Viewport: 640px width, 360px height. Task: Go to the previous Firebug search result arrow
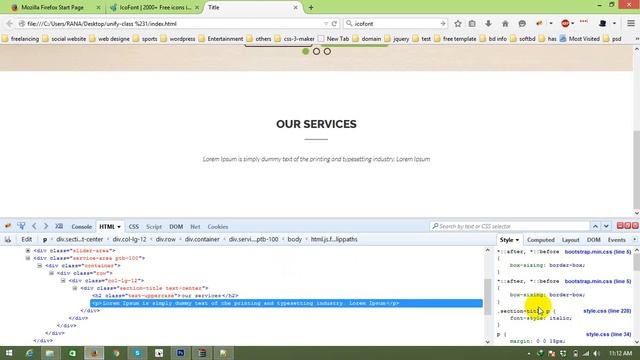(x=595, y=226)
